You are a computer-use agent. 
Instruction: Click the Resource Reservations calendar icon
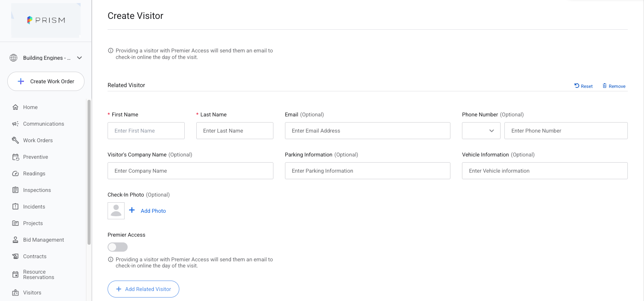(15, 274)
